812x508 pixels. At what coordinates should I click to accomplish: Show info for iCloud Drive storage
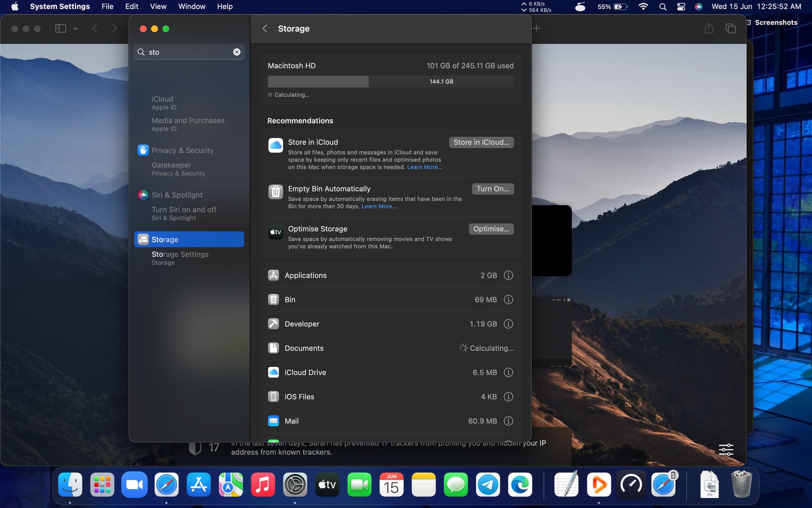coord(508,372)
